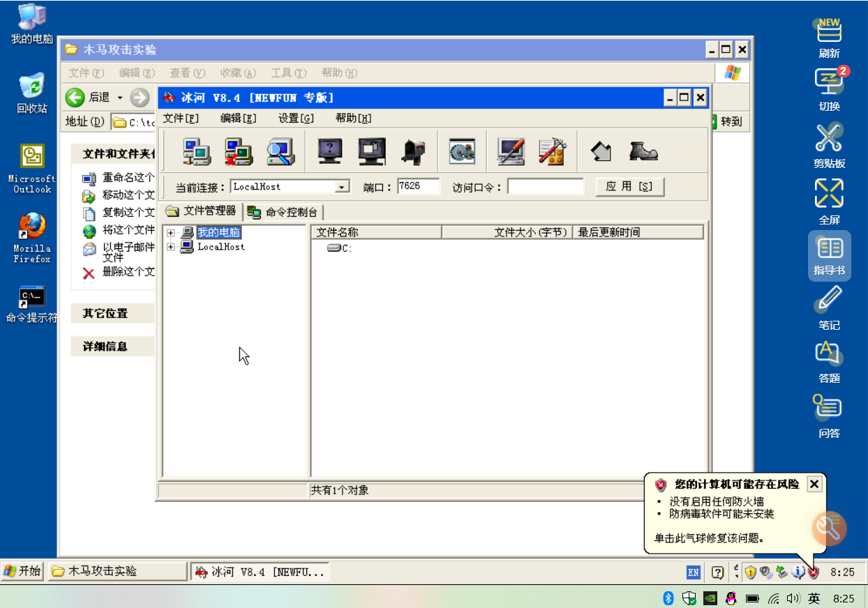Click 木马攻击实验 taskbar button

pos(117,572)
